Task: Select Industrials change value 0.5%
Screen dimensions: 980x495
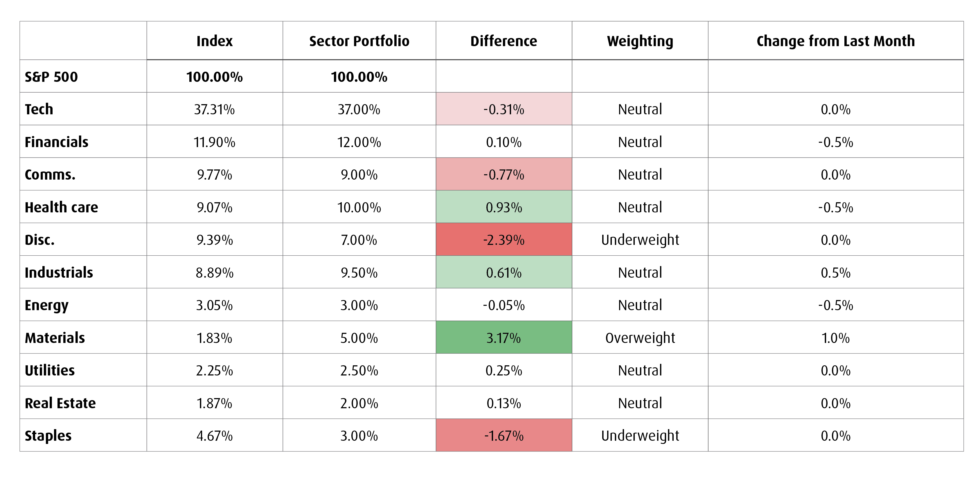Action: click(x=835, y=272)
